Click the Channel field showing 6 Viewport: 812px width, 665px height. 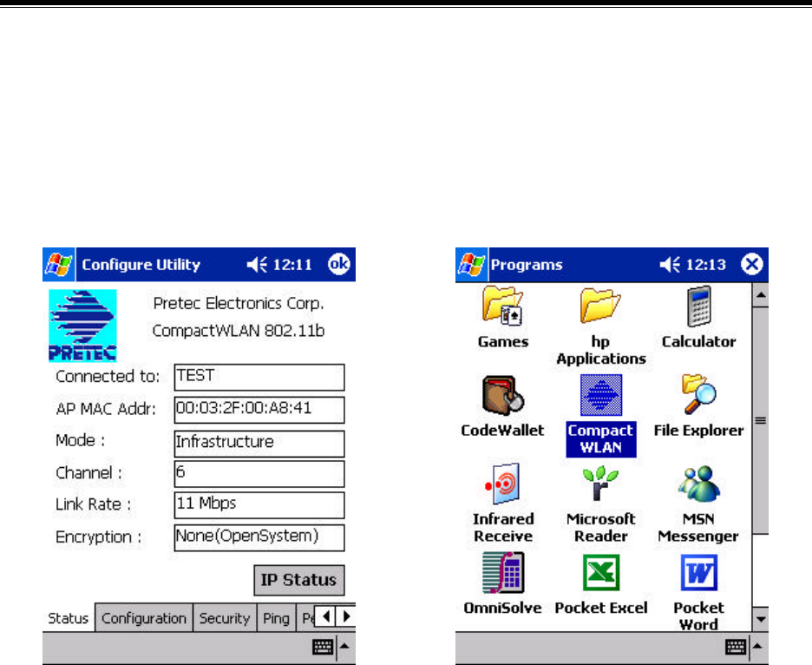click(259, 474)
